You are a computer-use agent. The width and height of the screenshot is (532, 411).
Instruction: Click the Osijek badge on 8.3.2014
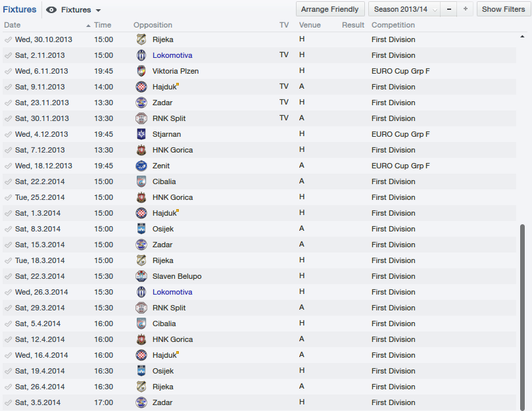[x=141, y=229]
